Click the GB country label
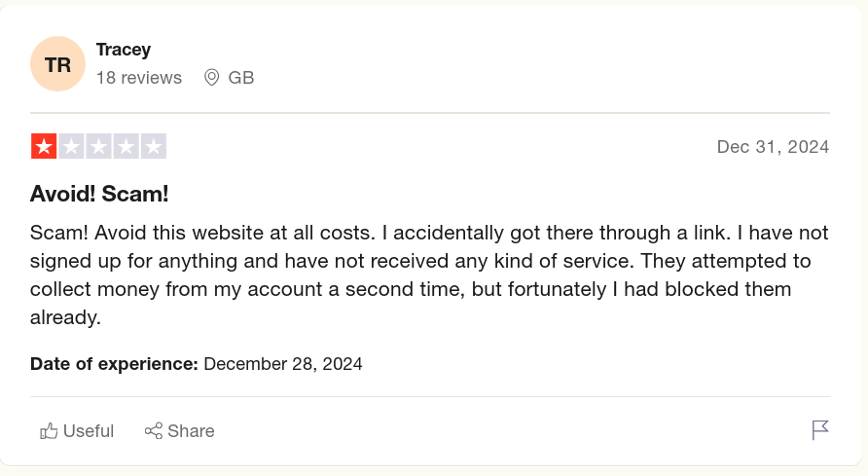 [x=241, y=78]
